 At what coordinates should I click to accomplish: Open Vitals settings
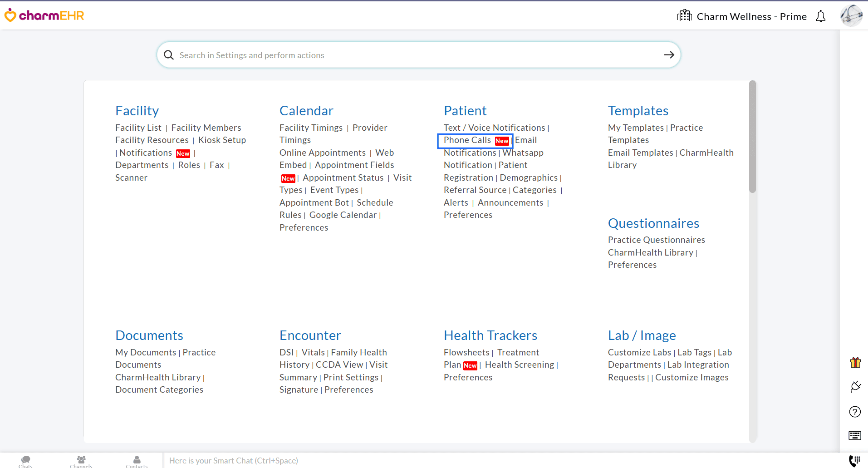pyautogui.click(x=313, y=352)
